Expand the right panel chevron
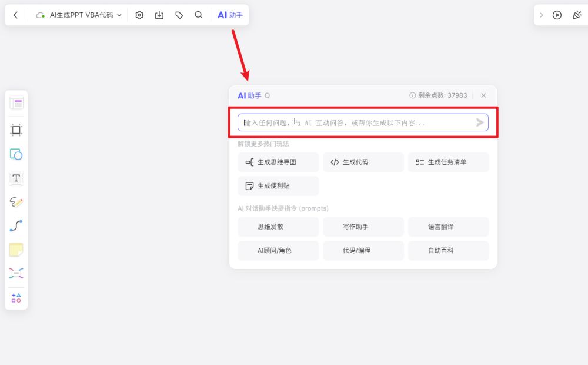The image size is (588, 365). pos(542,15)
